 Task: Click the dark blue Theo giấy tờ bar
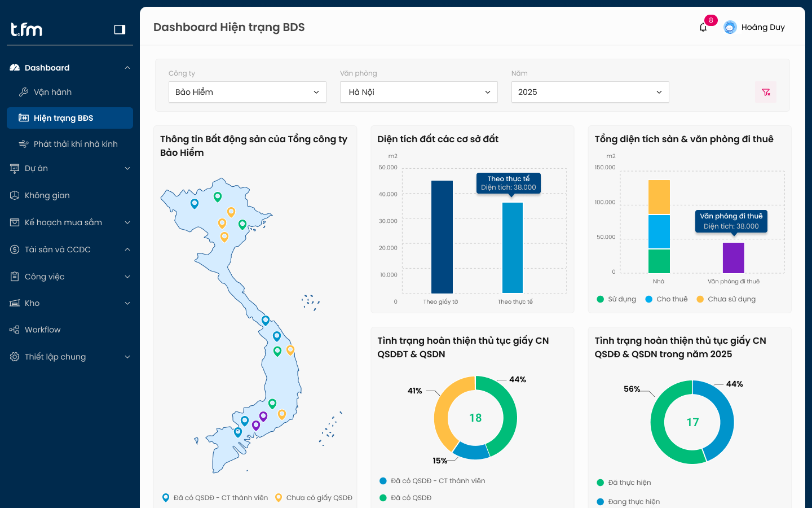pyautogui.click(x=442, y=237)
